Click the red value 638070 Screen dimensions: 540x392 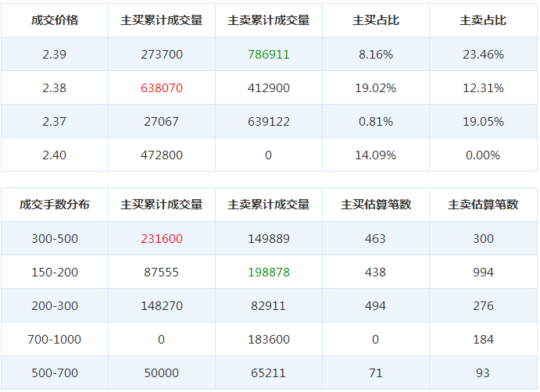(x=162, y=88)
